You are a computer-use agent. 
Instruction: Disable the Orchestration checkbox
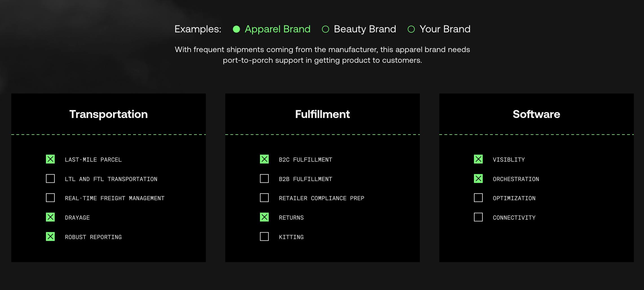(x=478, y=179)
